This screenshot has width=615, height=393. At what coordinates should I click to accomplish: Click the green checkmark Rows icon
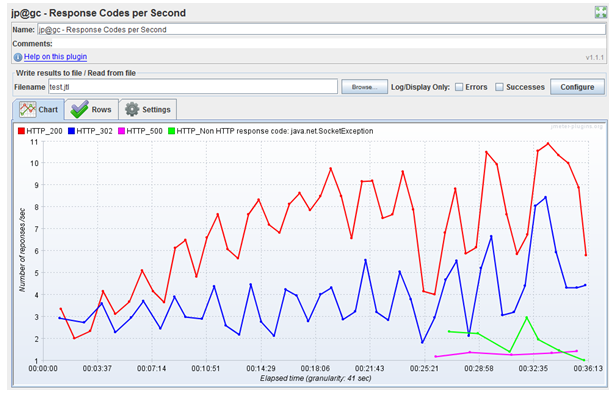point(80,109)
